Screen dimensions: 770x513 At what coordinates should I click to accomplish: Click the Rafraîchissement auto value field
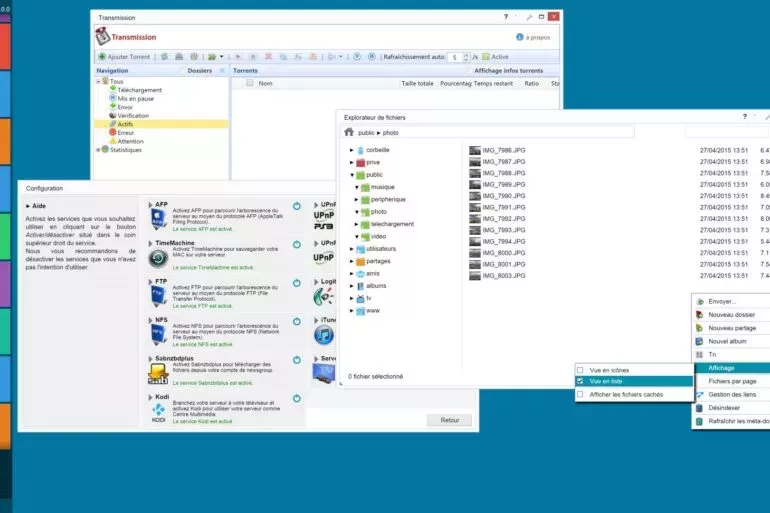(455, 57)
